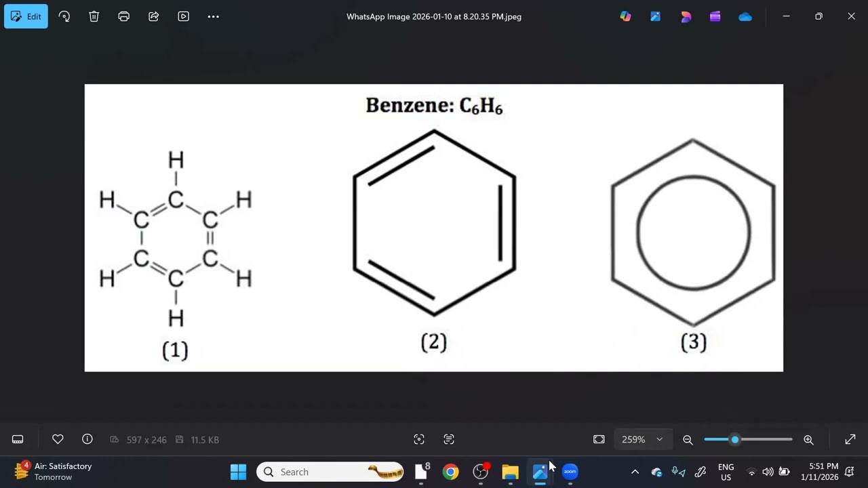The width and height of the screenshot is (868, 488).
Task: Delete the image with the trash icon
Action: pyautogui.click(x=94, y=16)
